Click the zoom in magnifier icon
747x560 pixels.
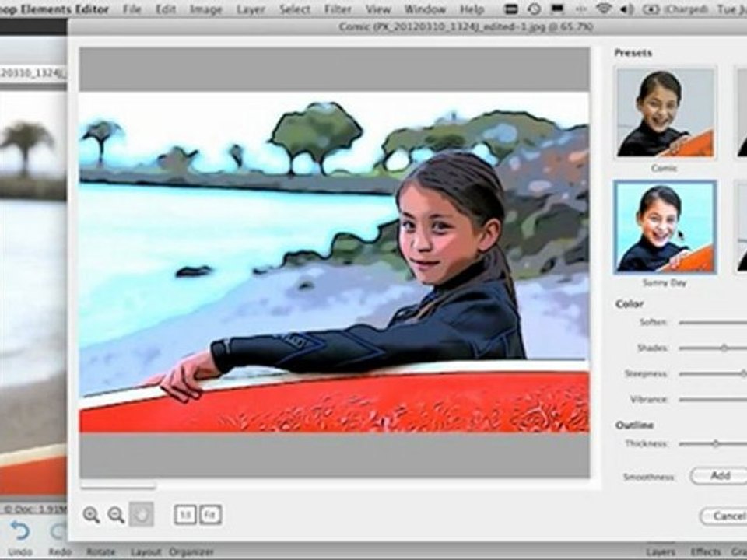click(91, 515)
